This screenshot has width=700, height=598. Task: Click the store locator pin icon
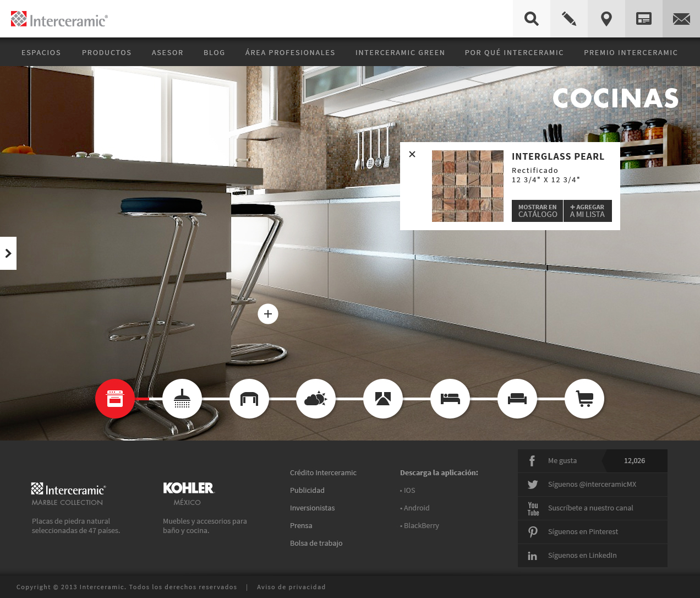[606, 19]
